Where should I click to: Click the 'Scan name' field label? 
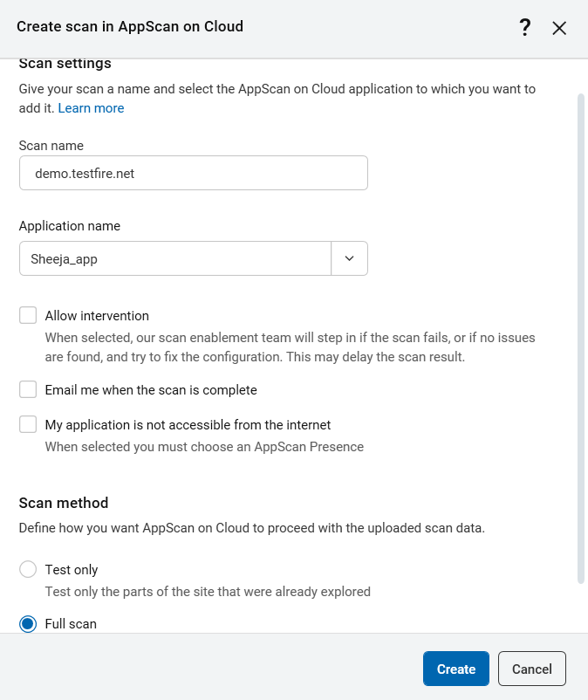[x=51, y=146]
